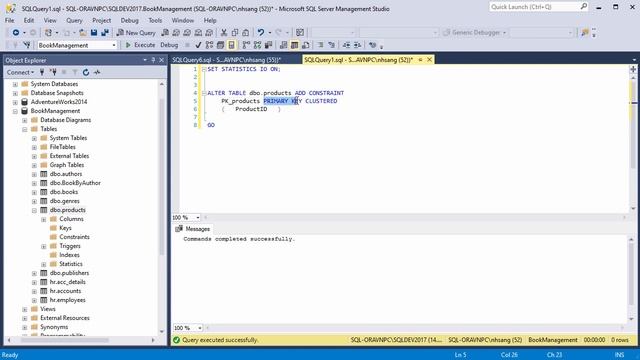Screen dimensions: 640x360
Task: Click the Save All icon
Action: coord(105,33)
